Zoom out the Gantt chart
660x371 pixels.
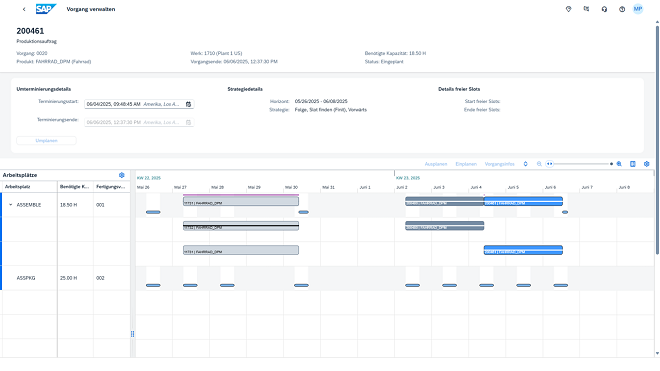[x=539, y=164]
